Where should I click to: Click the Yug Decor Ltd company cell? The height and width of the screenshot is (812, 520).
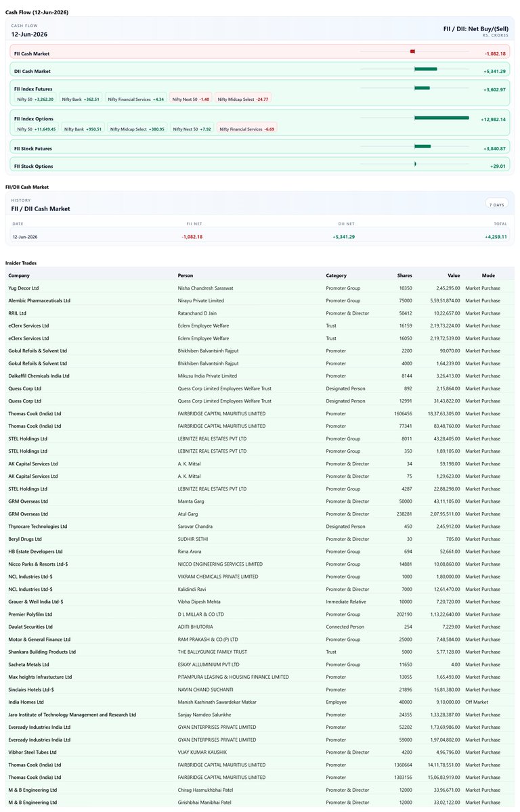24,288
